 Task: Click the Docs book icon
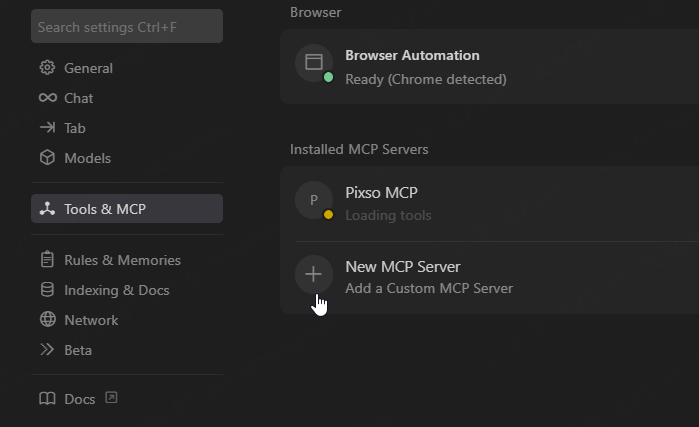click(47, 399)
